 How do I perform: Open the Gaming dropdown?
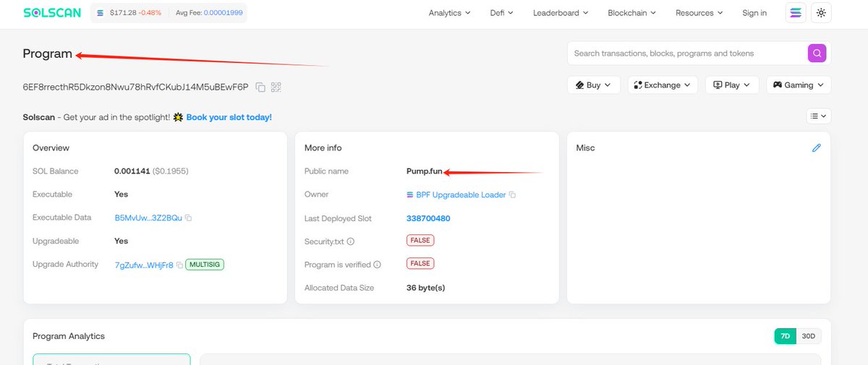(x=799, y=85)
